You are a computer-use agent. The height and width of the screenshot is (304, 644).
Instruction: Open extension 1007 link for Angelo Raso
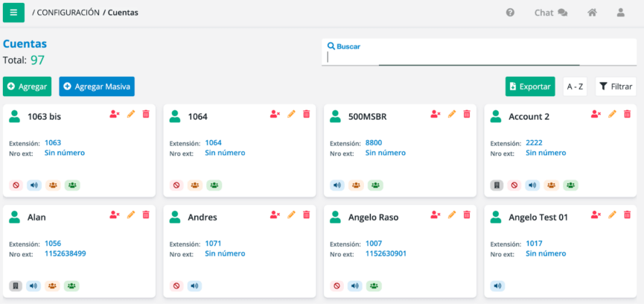click(374, 243)
